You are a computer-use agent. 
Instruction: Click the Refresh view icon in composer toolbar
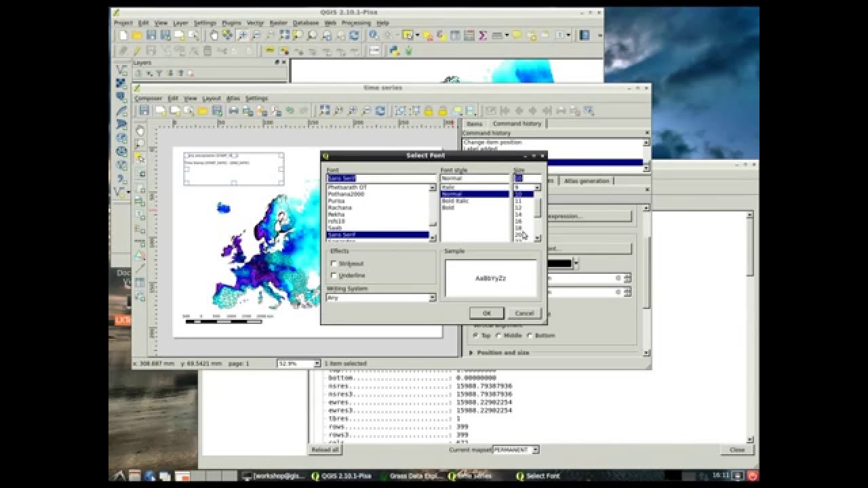(380, 110)
